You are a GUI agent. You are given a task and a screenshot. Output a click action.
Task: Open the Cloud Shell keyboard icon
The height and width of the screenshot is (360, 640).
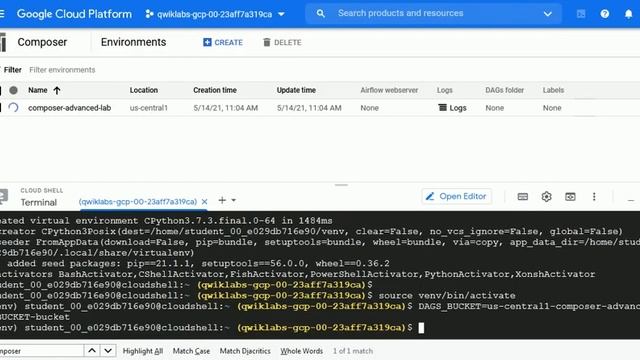[522, 197]
